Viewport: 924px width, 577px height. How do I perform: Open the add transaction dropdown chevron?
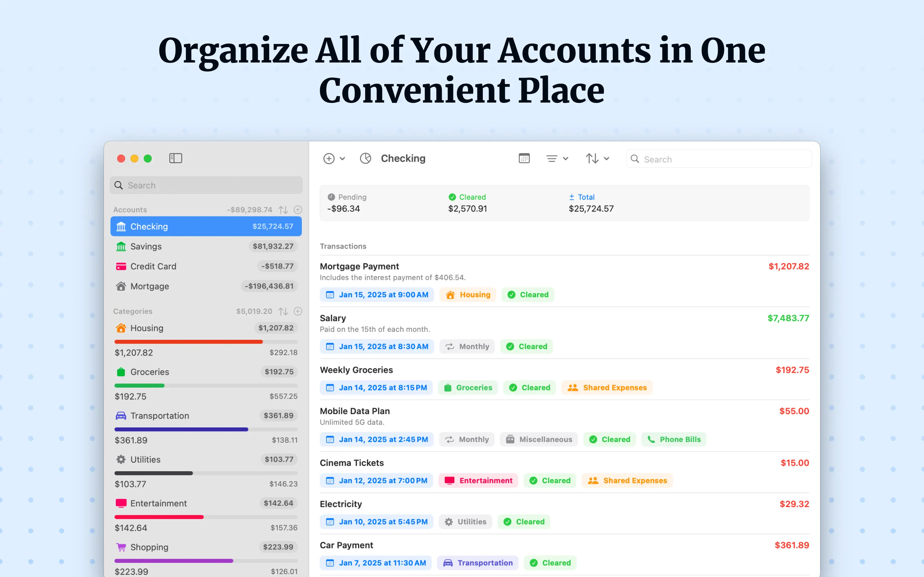click(343, 158)
